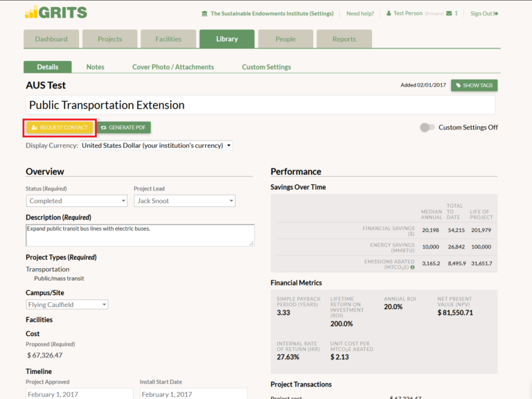The width and height of the screenshot is (532, 399).
Task: Click the description textarea resize handle
Action: click(x=251, y=243)
